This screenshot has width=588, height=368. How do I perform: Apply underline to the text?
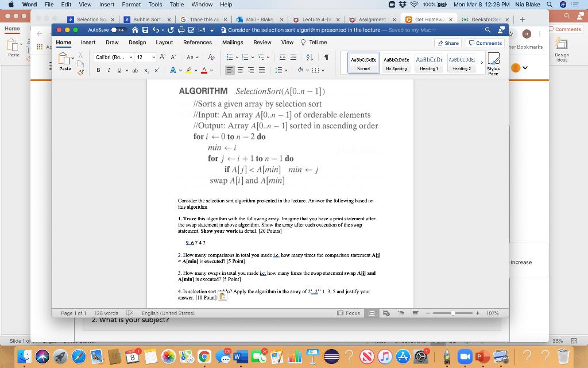[x=118, y=70]
